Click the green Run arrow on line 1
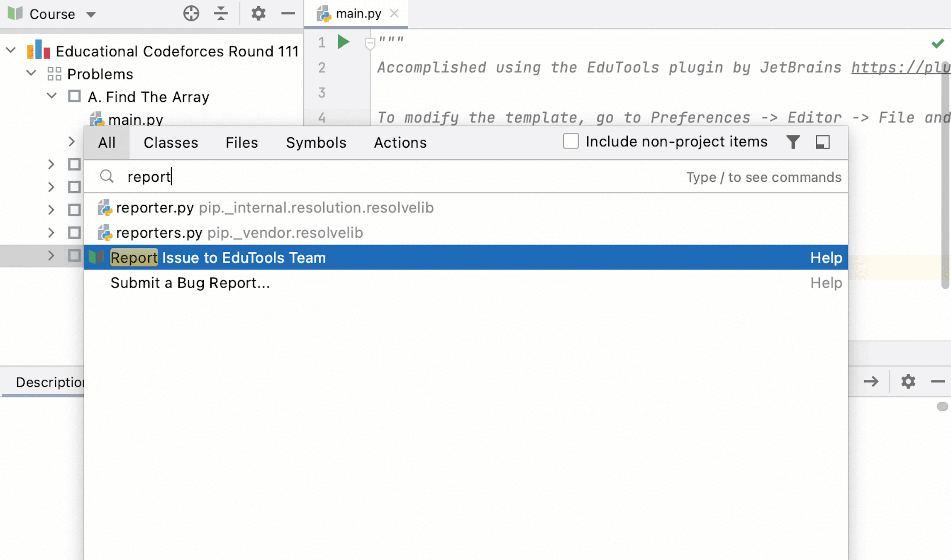This screenshot has height=560, width=951. point(344,42)
